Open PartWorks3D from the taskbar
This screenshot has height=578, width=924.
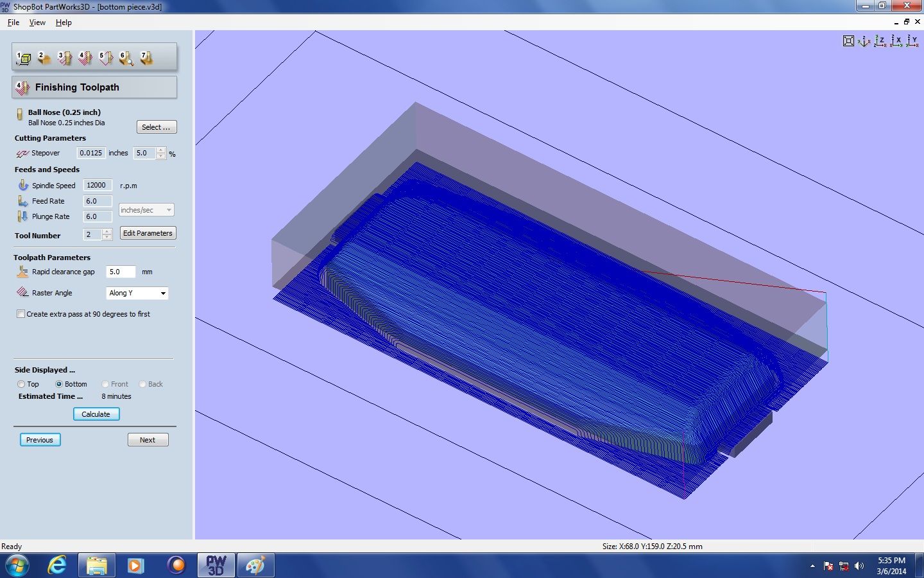[x=216, y=565]
